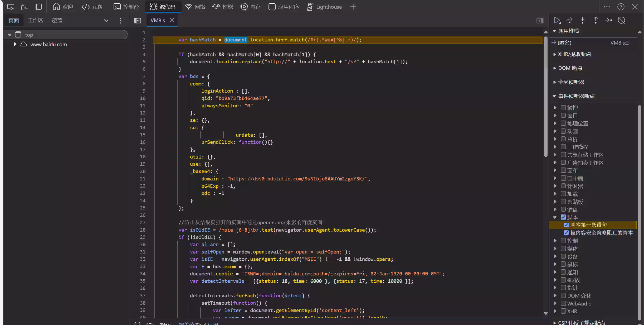This screenshot has width=644, height=325.
Task: Click the cloud icon beside www.baidu.com
Action: coord(23,44)
